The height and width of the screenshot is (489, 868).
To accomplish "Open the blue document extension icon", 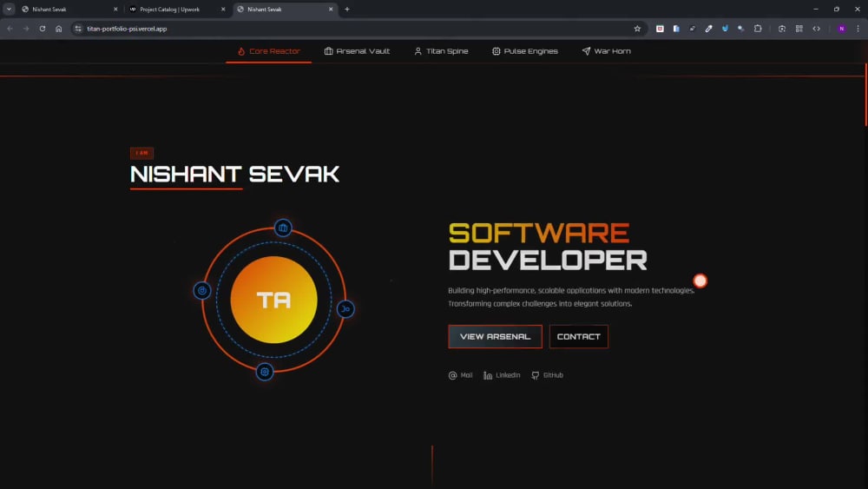I will tap(676, 29).
